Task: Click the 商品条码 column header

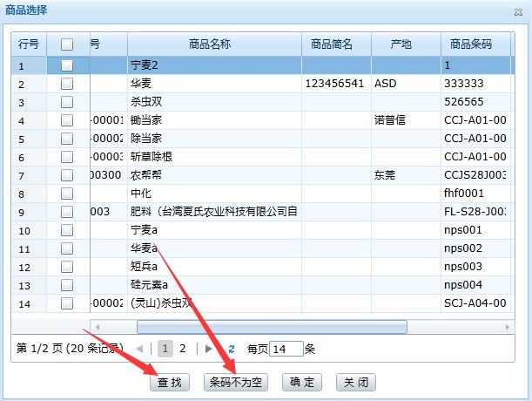Action: (x=471, y=44)
